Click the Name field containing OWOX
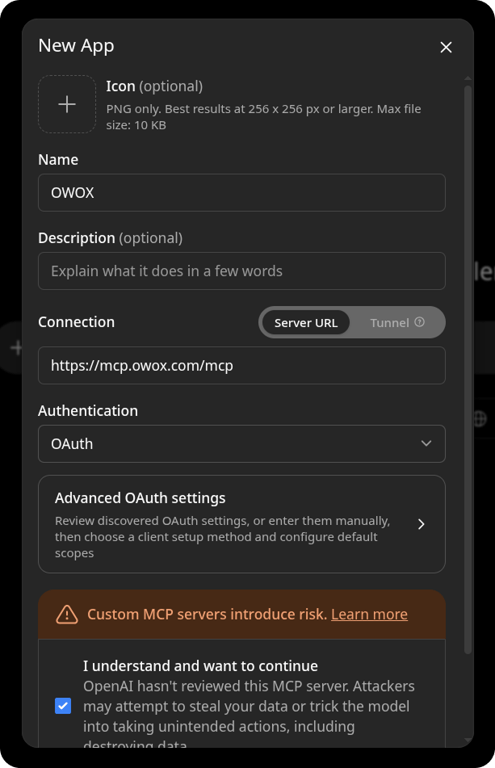The width and height of the screenshot is (495, 768). pyautogui.click(x=242, y=192)
